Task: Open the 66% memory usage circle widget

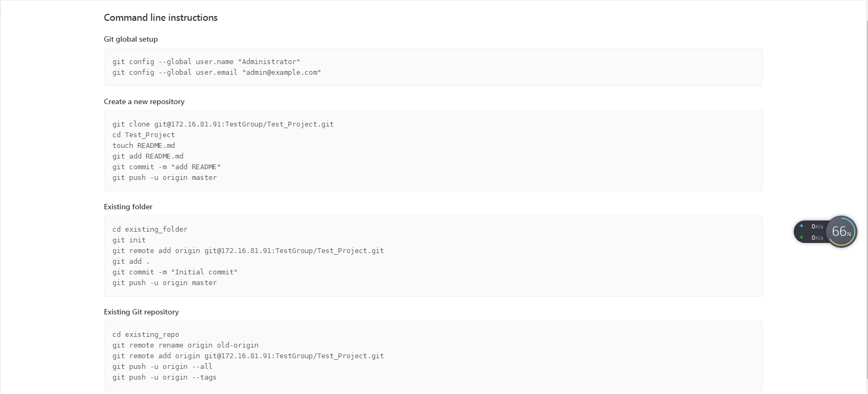Action: pyautogui.click(x=841, y=232)
